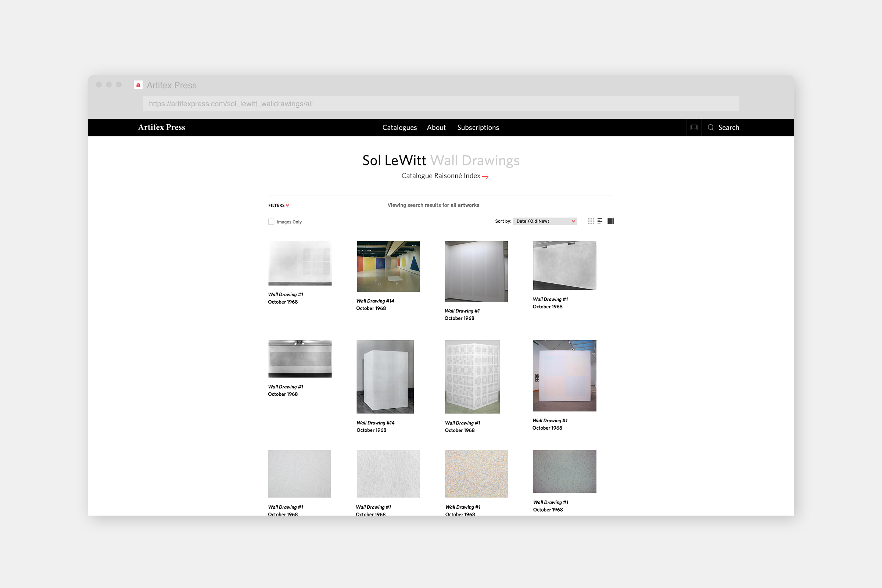Image resolution: width=882 pixels, height=588 pixels.
Task: Click the magnifying glass search icon
Action: tap(710, 128)
